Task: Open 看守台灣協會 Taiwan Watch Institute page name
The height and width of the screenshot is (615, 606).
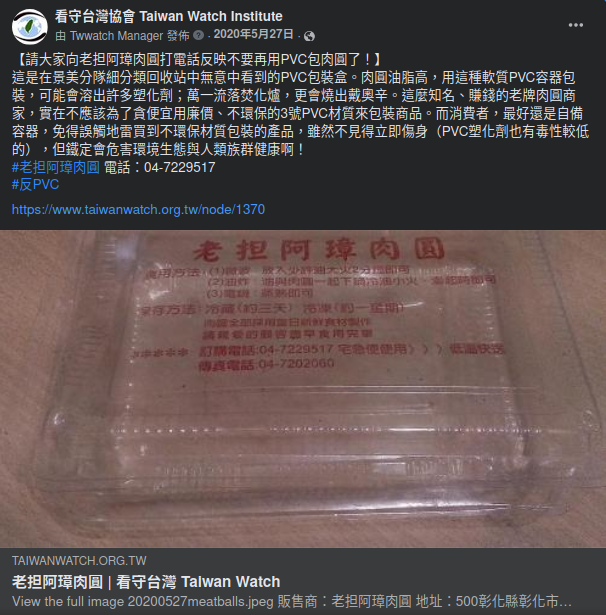Action: 169,16
